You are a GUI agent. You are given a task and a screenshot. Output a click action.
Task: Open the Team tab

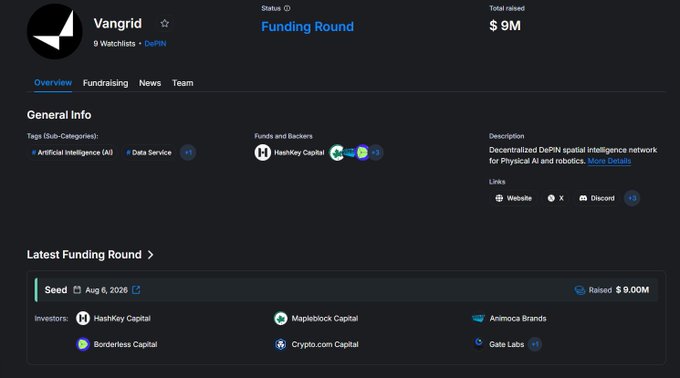[183, 83]
